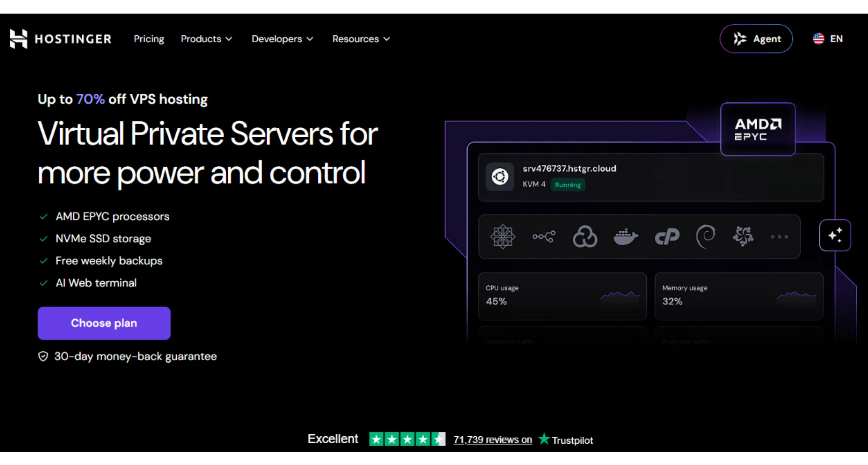Click the checkmark next to AMD EPYC processors

pyautogui.click(x=44, y=217)
